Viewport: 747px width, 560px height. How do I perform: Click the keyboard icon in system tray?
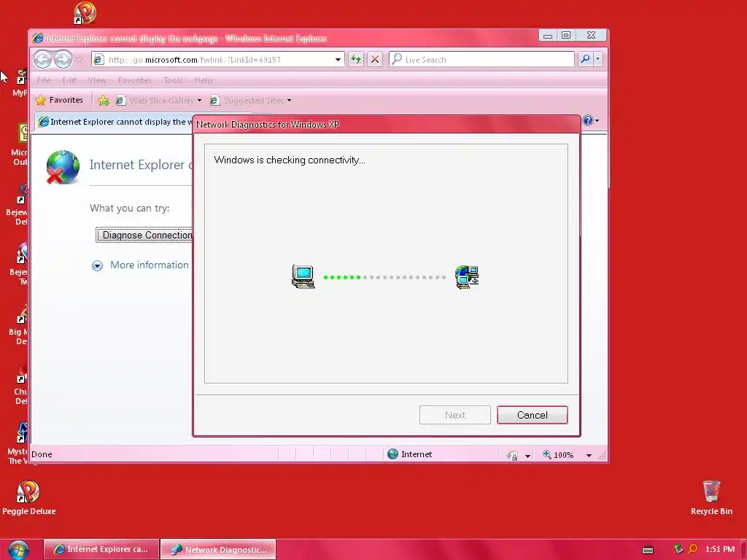648,550
